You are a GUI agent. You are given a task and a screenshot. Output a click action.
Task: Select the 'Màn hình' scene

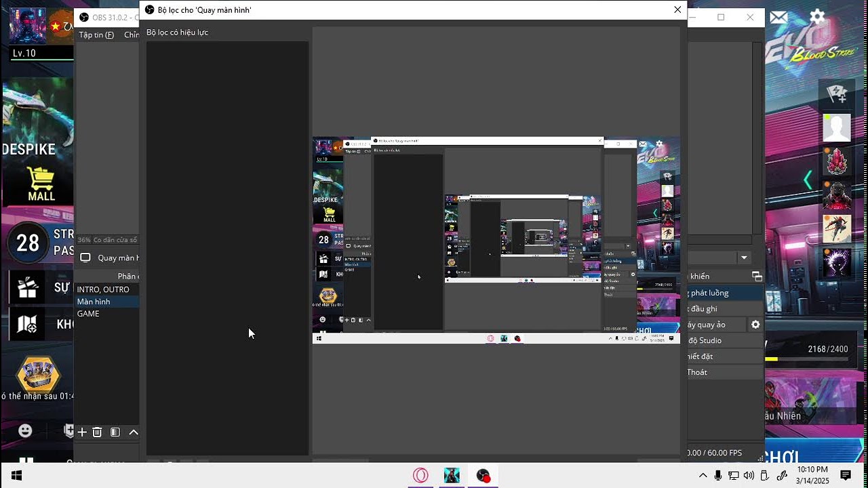pos(106,302)
